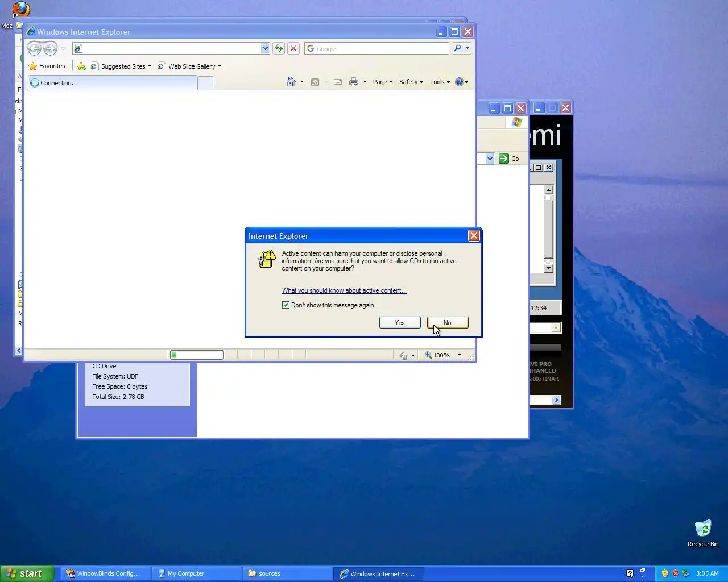This screenshot has width=728, height=582.
Task: Click the left scroll arrow in background window
Action: (19, 351)
